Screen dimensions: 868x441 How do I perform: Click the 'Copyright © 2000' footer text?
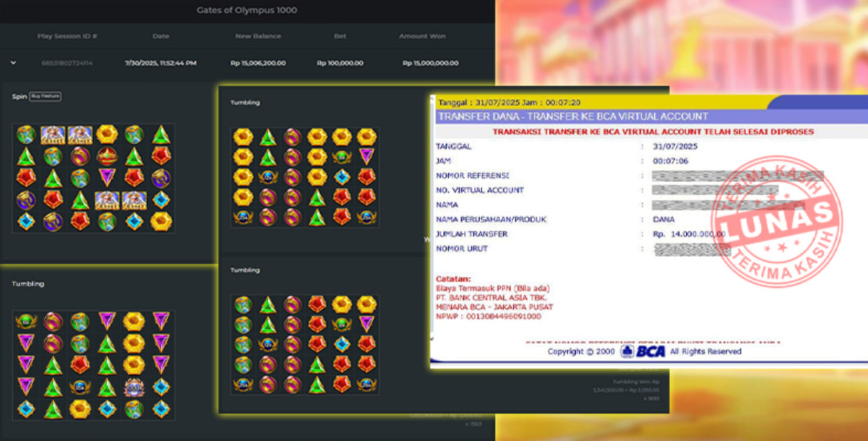point(583,352)
